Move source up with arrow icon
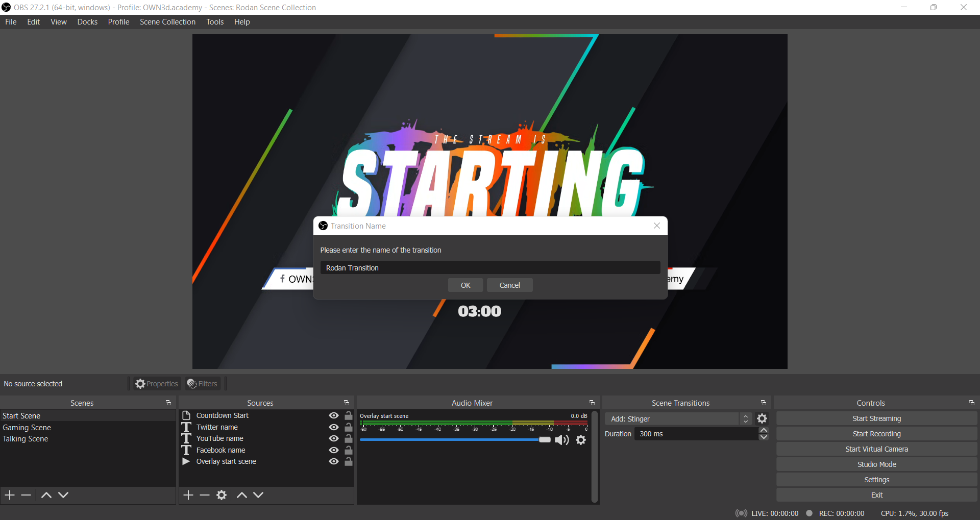This screenshot has height=520, width=980. (242, 495)
